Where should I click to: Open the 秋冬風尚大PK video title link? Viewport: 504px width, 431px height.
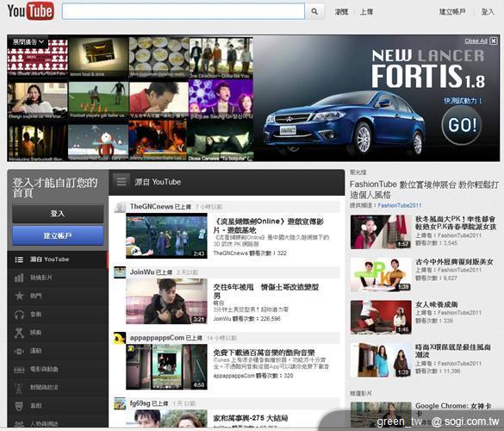pos(456,222)
